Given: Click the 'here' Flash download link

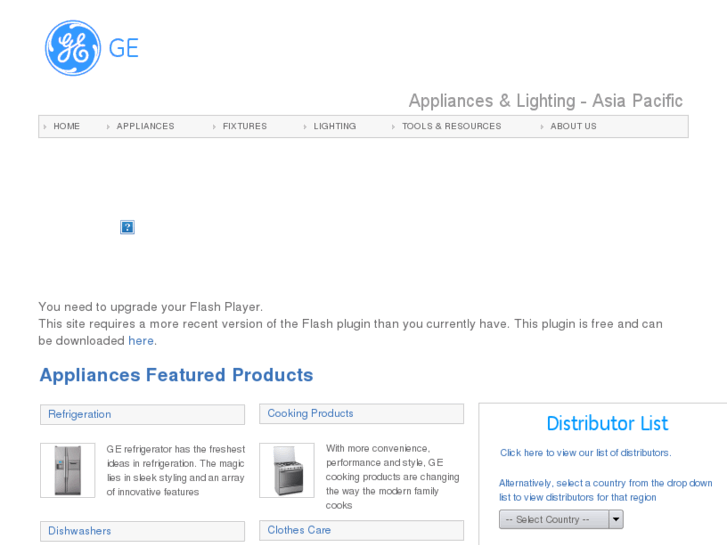Looking at the screenshot, I should click(141, 340).
